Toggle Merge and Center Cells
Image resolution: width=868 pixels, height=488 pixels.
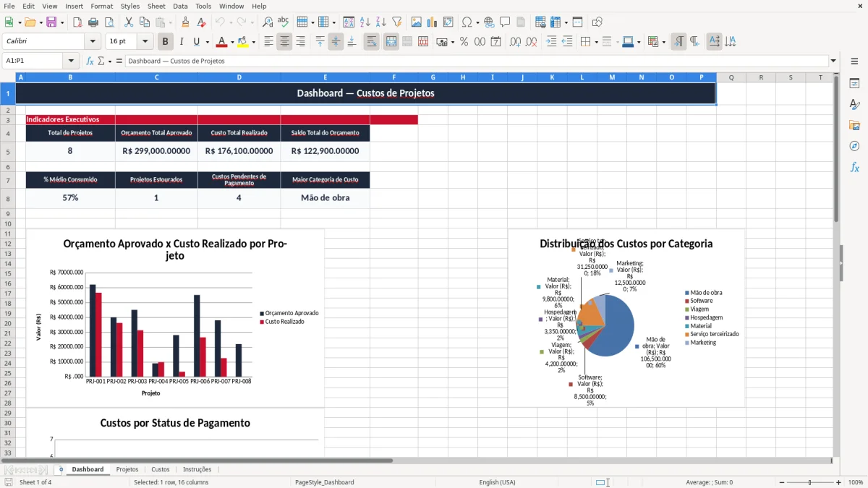pos(391,42)
